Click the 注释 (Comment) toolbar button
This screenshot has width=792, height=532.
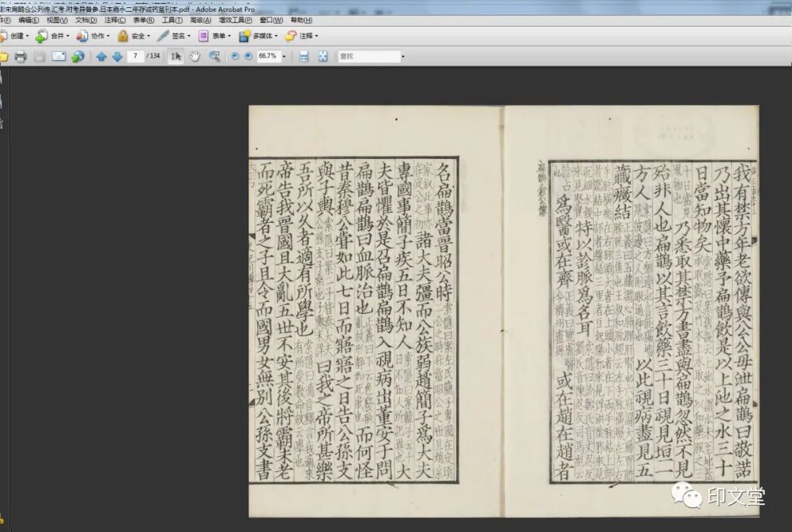[x=302, y=36]
